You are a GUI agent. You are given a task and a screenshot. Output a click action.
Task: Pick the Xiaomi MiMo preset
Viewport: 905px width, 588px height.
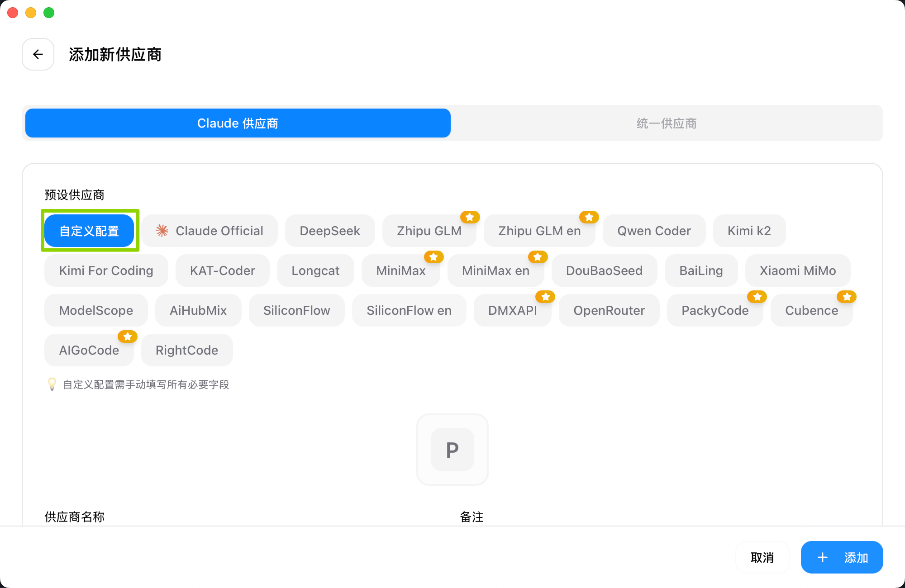(x=797, y=270)
